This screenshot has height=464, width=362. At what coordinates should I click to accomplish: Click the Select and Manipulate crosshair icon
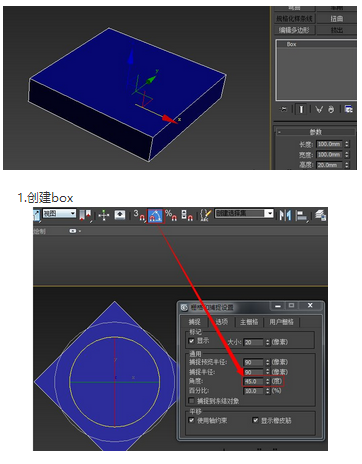pos(104,215)
